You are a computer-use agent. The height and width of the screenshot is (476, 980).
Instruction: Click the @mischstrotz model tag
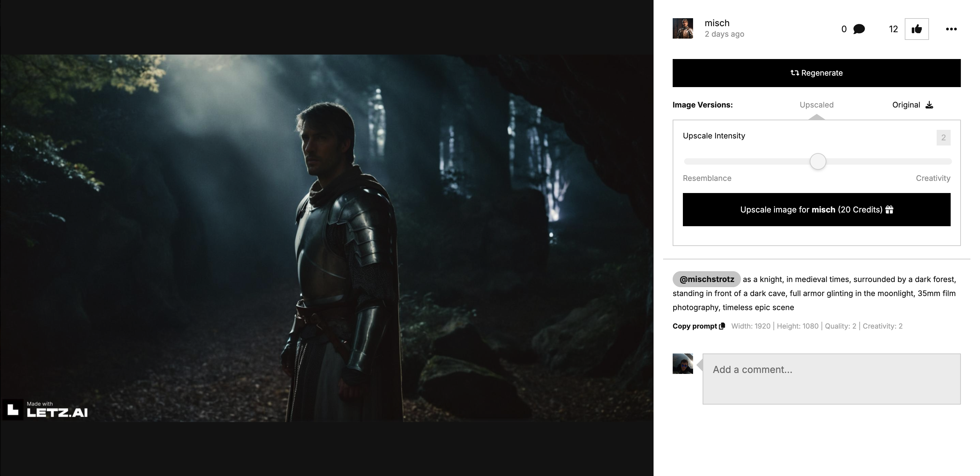tap(706, 279)
